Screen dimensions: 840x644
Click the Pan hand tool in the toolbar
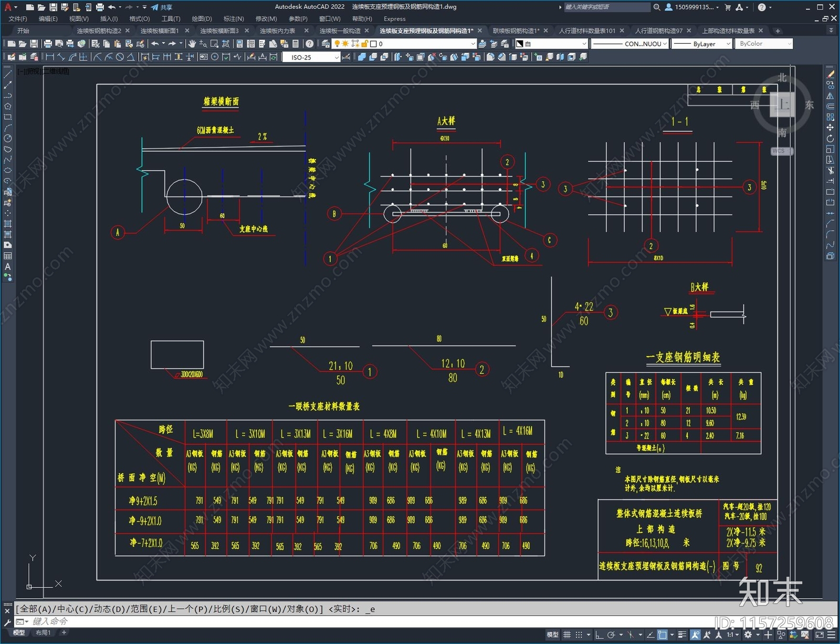click(192, 44)
